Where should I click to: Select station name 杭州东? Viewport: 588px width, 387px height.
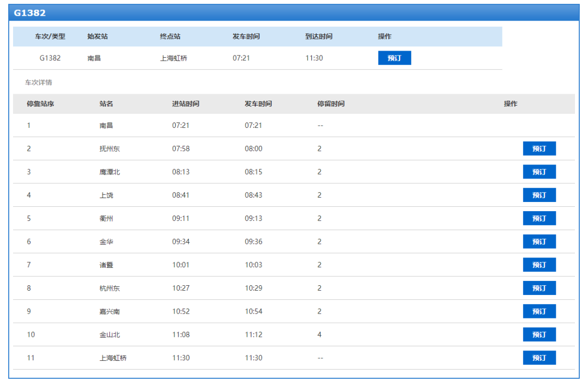109,288
